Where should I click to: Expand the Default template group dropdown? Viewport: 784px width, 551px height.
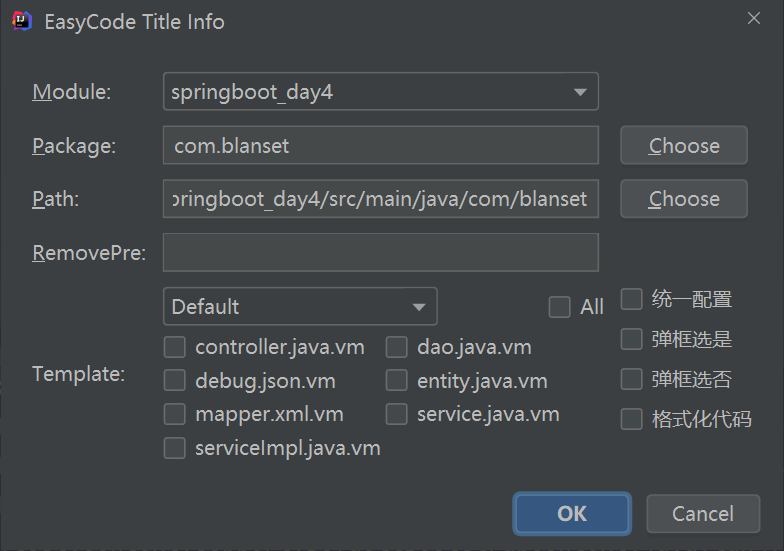click(x=300, y=306)
